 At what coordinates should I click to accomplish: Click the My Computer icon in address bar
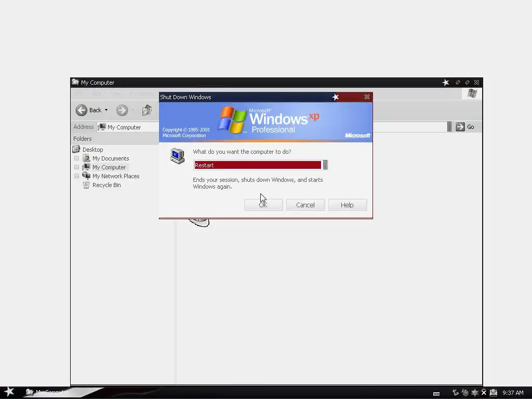coord(102,127)
